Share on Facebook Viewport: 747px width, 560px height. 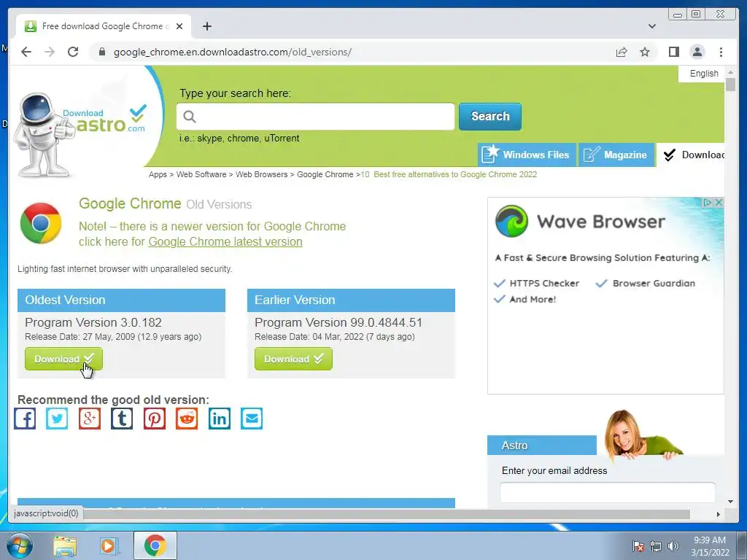tap(25, 419)
